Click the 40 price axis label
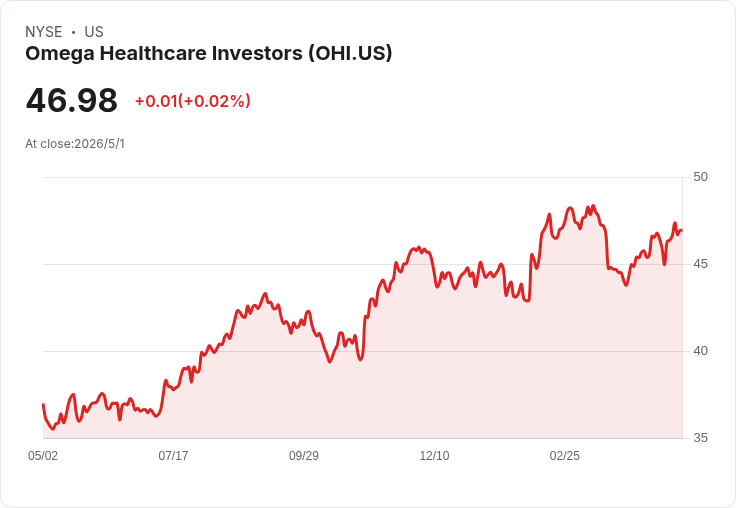Image resolution: width=736 pixels, height=508 pixels. click(x=700, y=351)
